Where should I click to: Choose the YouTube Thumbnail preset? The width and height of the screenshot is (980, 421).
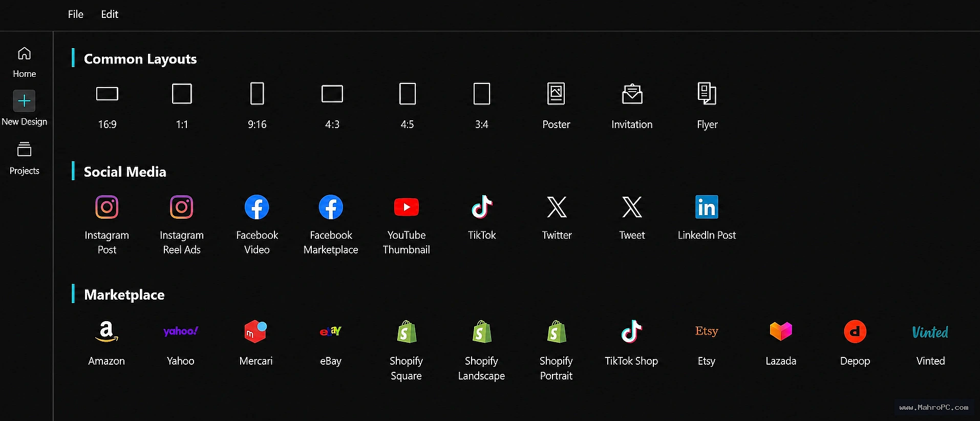click(407, 224)
